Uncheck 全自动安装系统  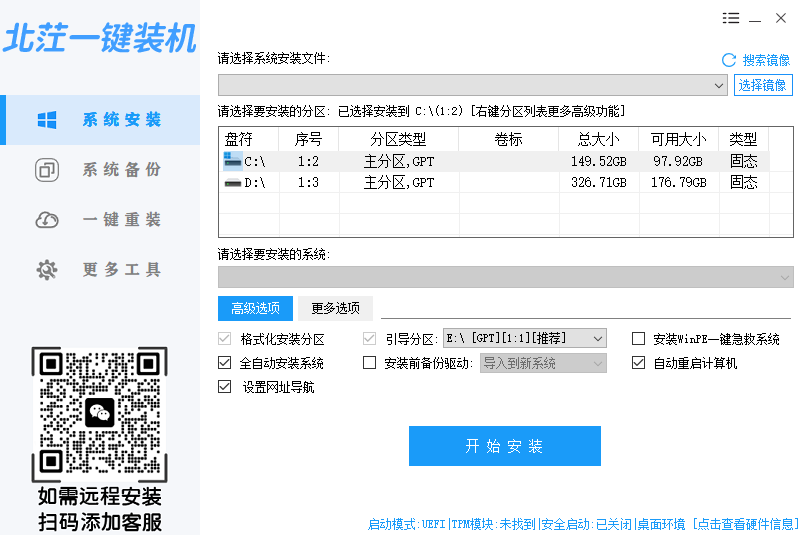click(224, 363)
